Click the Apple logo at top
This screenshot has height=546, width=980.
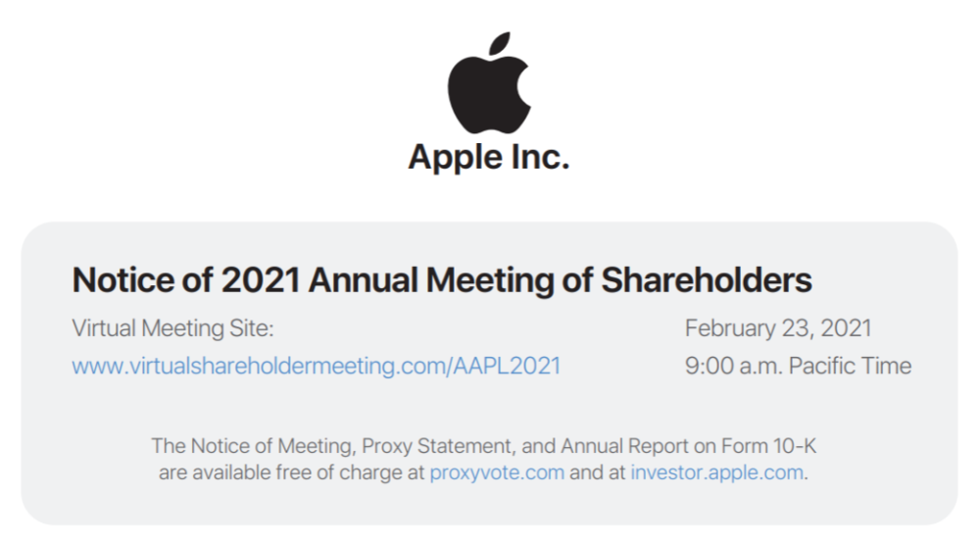(489, 82)
